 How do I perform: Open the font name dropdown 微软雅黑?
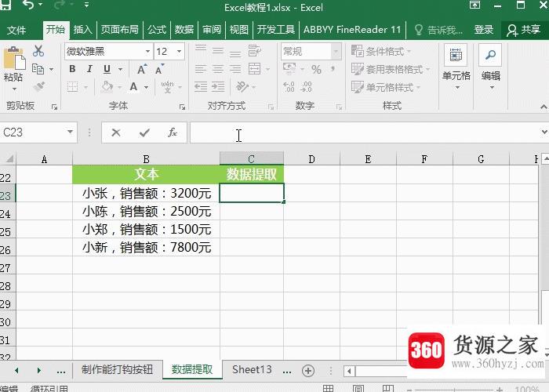pos(147,52)
